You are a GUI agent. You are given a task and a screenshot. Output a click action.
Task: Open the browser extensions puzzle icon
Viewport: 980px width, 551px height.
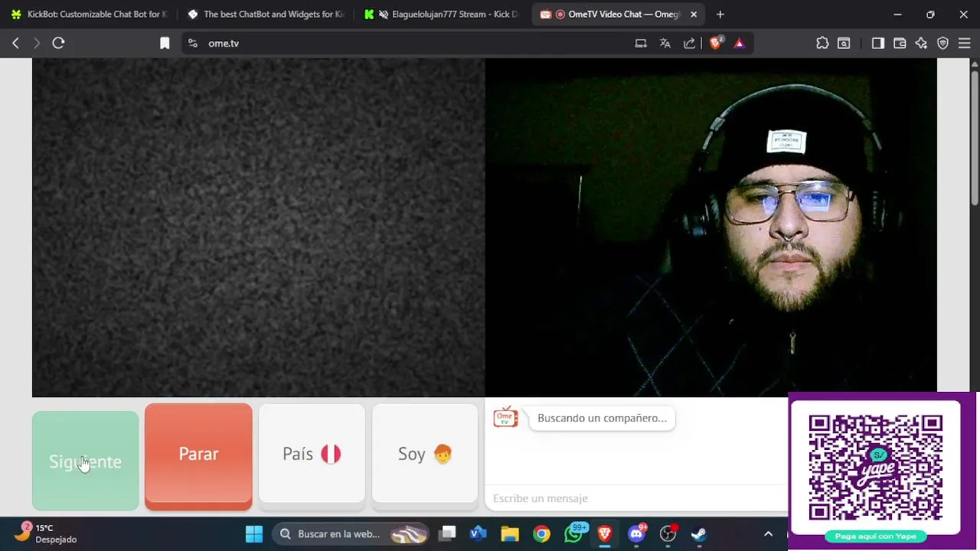[x=822, y=44]
